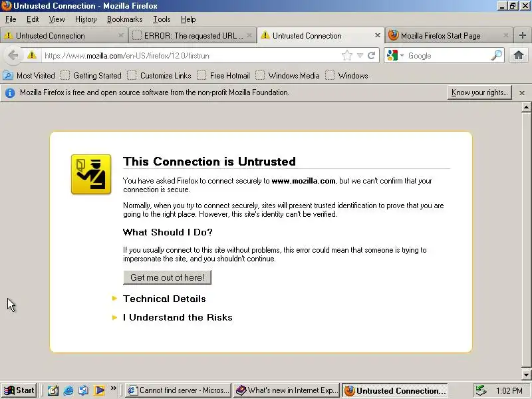532x399 pixels.
Task: Open the Windows Start menu
Action: click(x=19, y=390)
